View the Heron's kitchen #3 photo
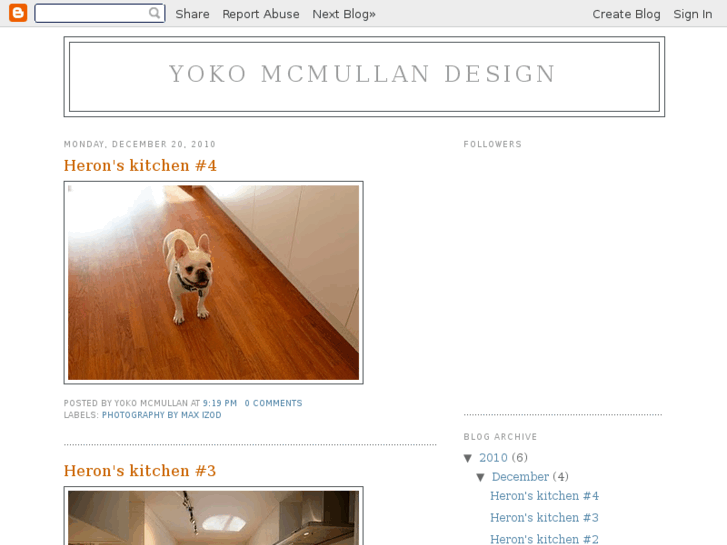 pos(213,516)
